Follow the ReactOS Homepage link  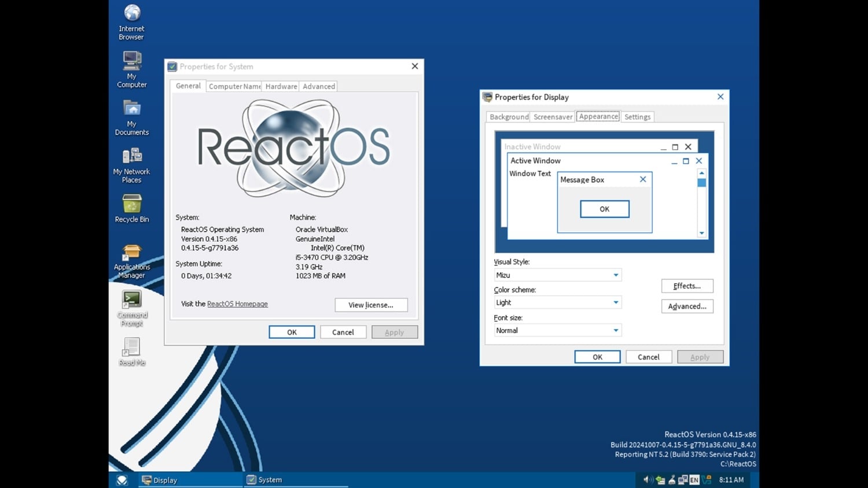(237, 304)
